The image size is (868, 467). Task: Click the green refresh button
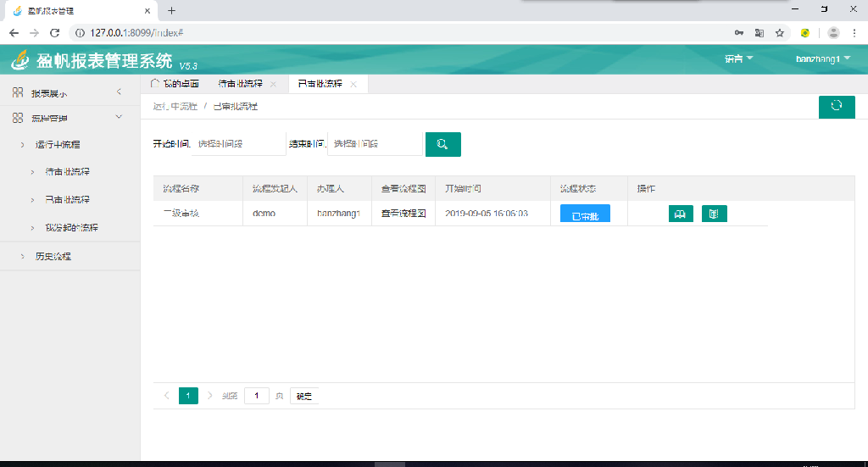click(x=836, y=106)
